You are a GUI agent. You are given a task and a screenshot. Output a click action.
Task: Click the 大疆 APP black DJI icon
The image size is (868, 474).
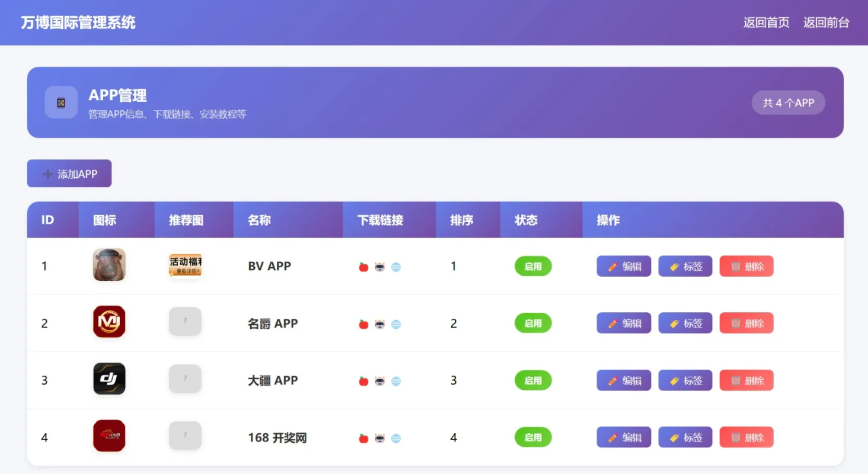click(x=109, y=379)
